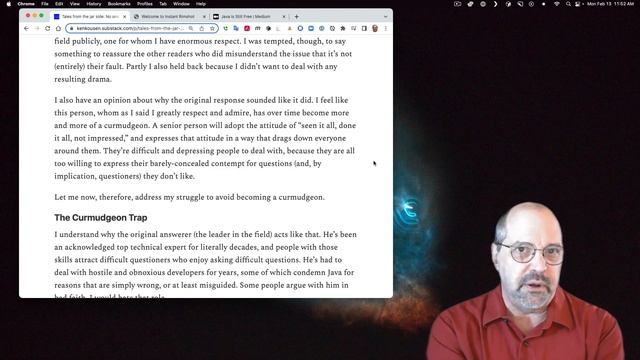Open the blue screen extension icon

[311, 29]
